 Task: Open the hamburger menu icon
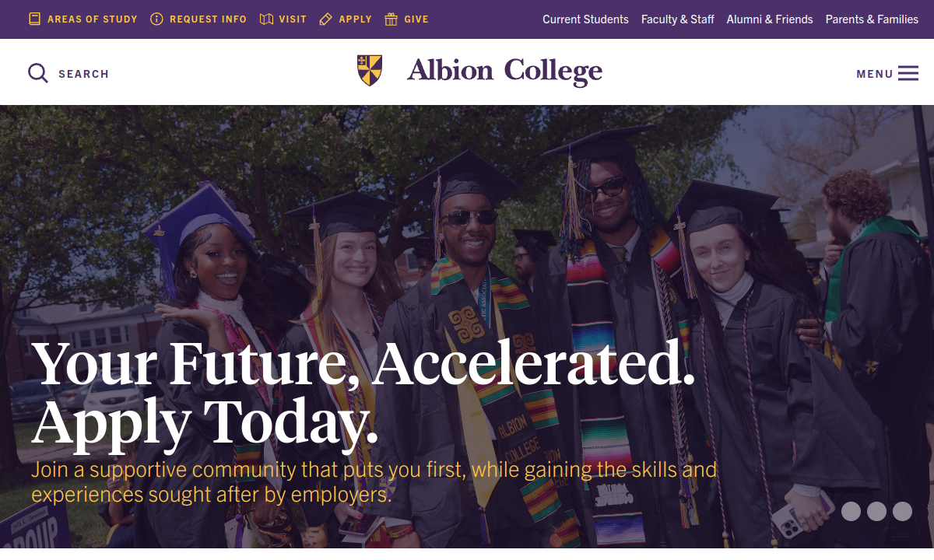coord(908,73)
